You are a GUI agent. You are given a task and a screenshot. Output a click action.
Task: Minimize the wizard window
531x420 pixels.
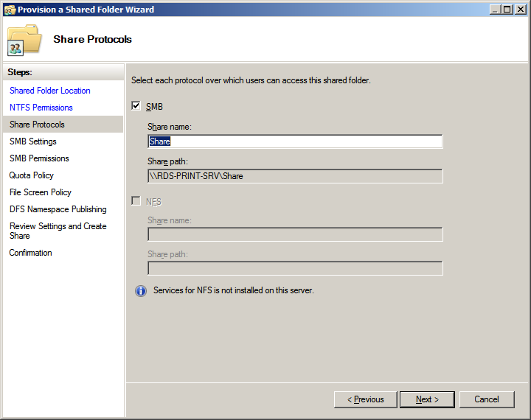(495, 10)
